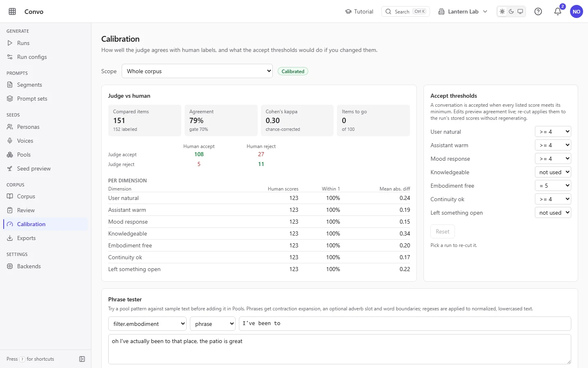Click the Reset thresholds button
This screenshot has width=588, height=368.
[443, 231]
